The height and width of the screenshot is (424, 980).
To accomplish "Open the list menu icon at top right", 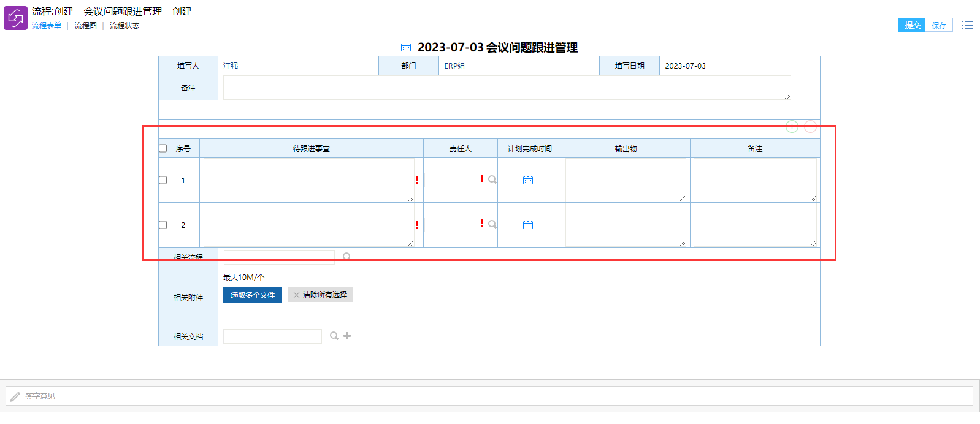I will tap(968, 25).
